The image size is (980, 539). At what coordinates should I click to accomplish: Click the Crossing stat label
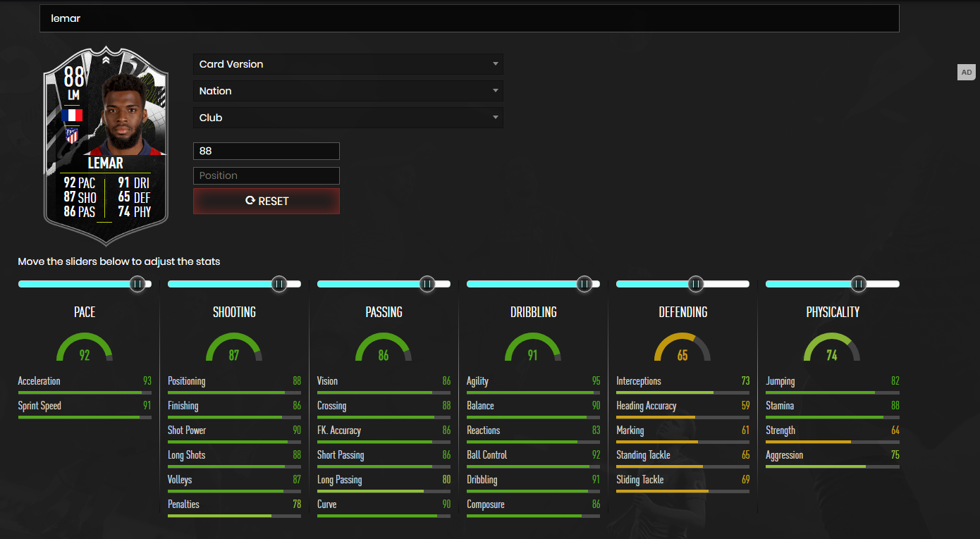(x=332, y=406)
